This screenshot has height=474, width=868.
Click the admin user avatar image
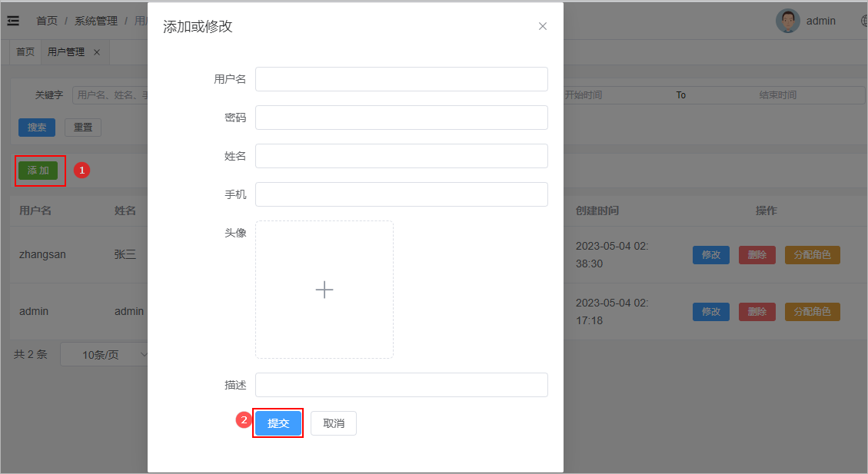[787, 21]
